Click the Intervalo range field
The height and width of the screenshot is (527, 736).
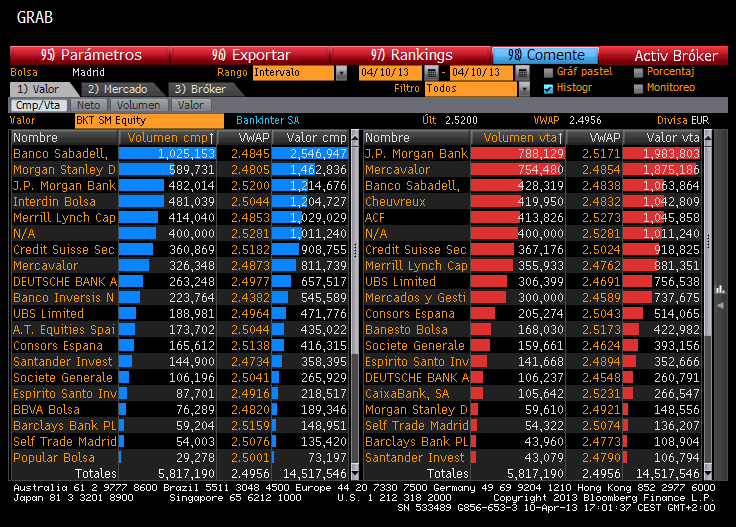[x=294, y=73]
